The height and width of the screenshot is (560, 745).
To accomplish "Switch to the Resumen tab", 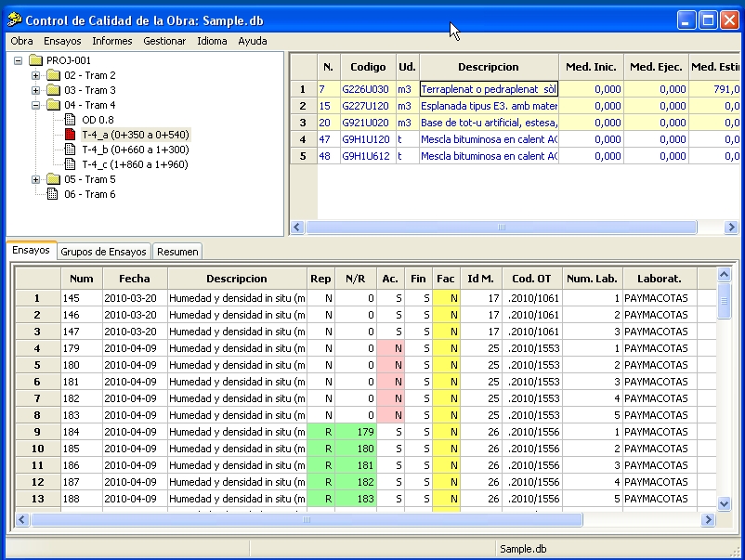I will 177,252.
